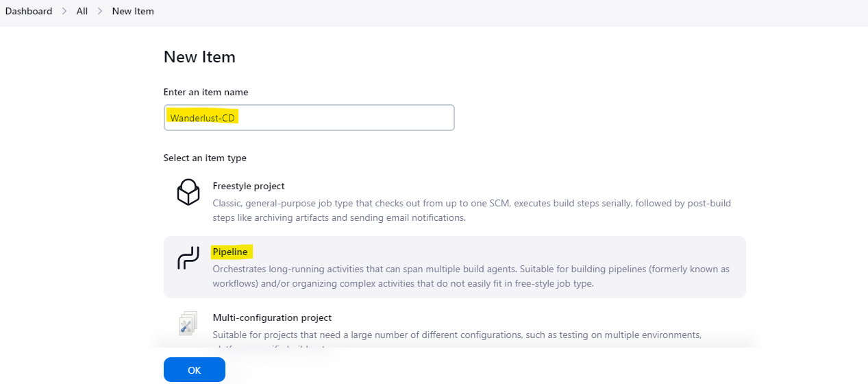Click the Pipeline description paragraph
Screen dimensions: 868x384
point(471,276)
